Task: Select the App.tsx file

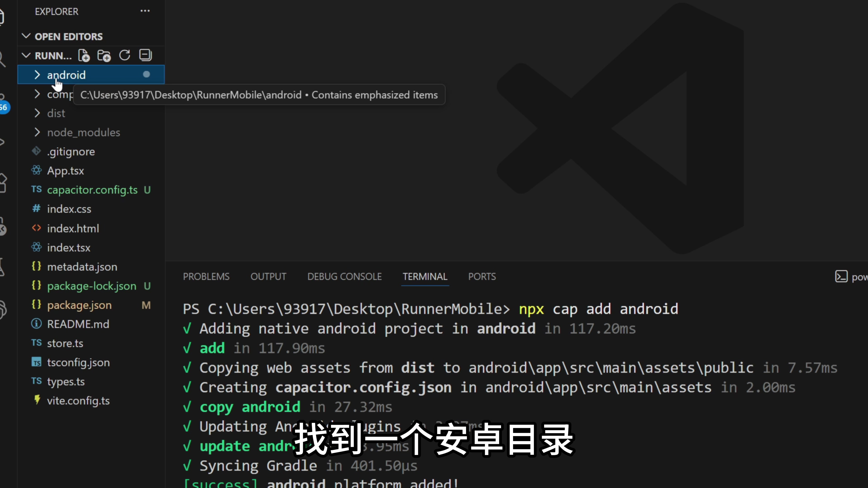Action: [x=65, y=171]
